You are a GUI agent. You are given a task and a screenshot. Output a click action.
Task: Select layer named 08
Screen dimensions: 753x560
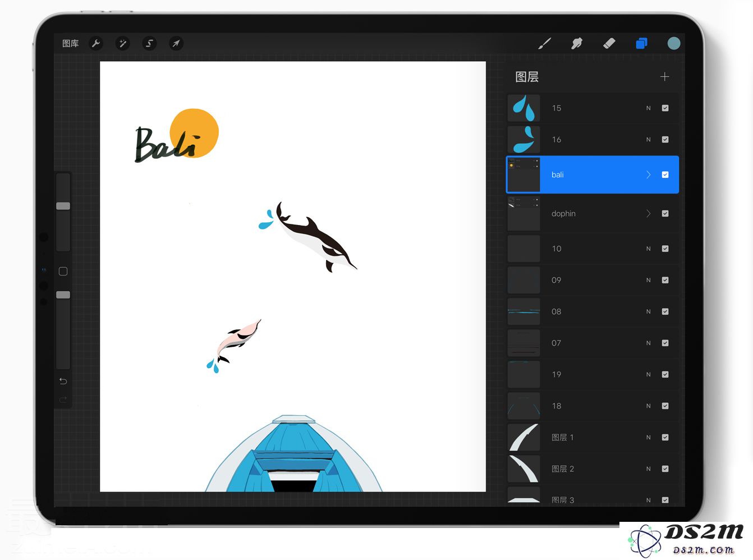click(593, 311)
